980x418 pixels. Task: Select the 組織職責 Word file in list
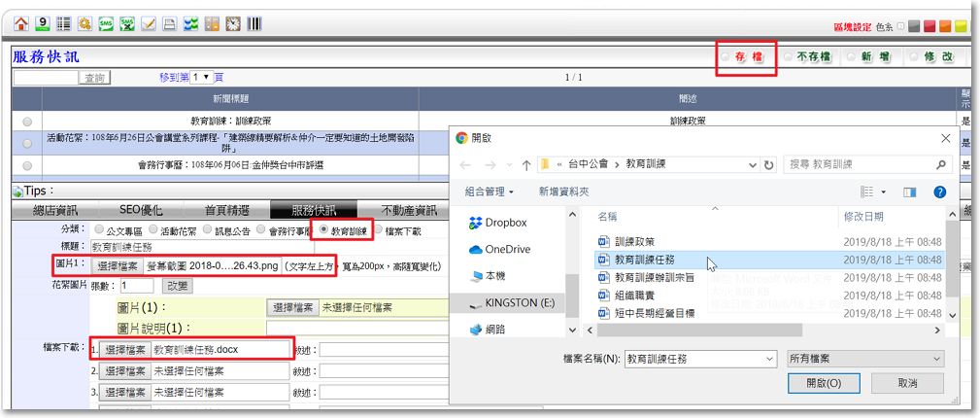coord(638,296)
